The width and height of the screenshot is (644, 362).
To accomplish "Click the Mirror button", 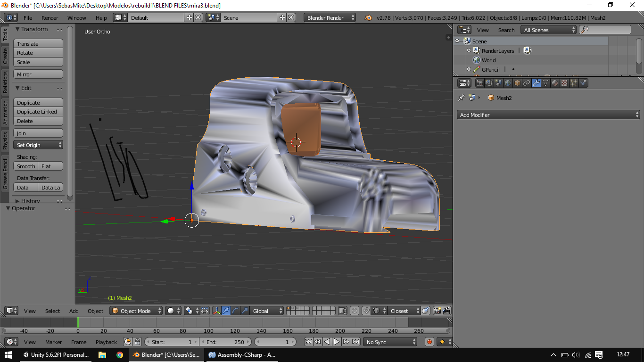I will (x=38, y=74).
